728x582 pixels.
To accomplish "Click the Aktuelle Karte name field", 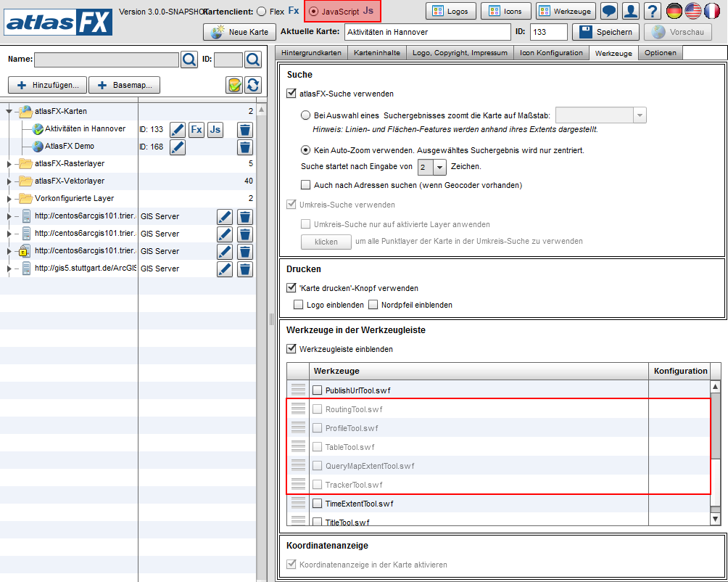I will tap(427, 32).
